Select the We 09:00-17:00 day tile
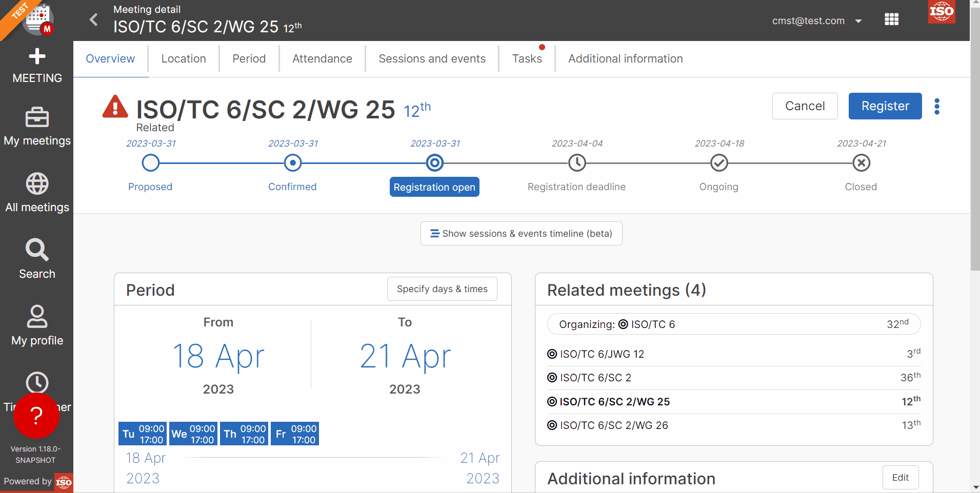This screenshot has height=493, width=980. (193, 434)
